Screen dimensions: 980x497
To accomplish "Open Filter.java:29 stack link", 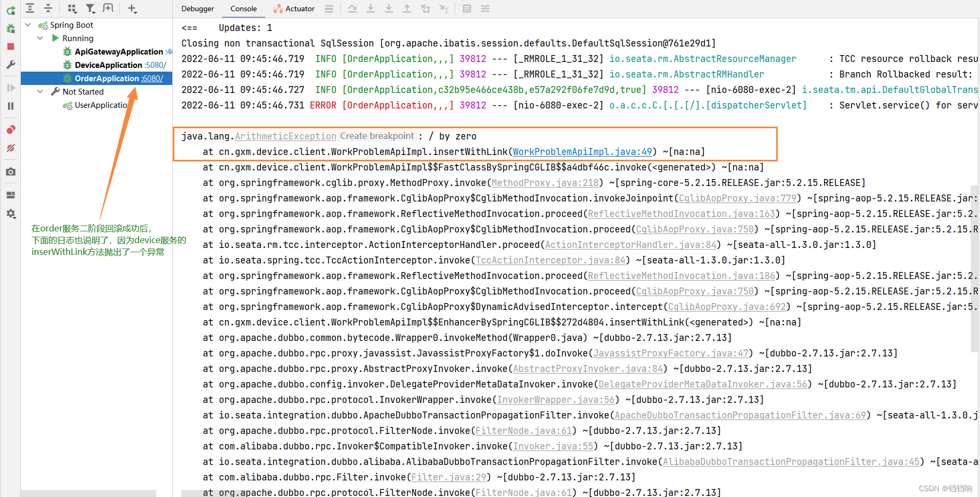I will (449, 477).
